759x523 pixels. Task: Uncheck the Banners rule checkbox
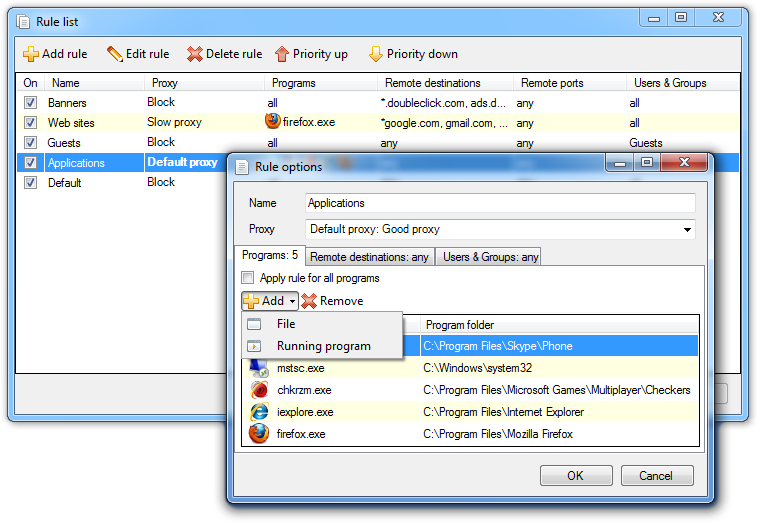click(x=30, y=103)
